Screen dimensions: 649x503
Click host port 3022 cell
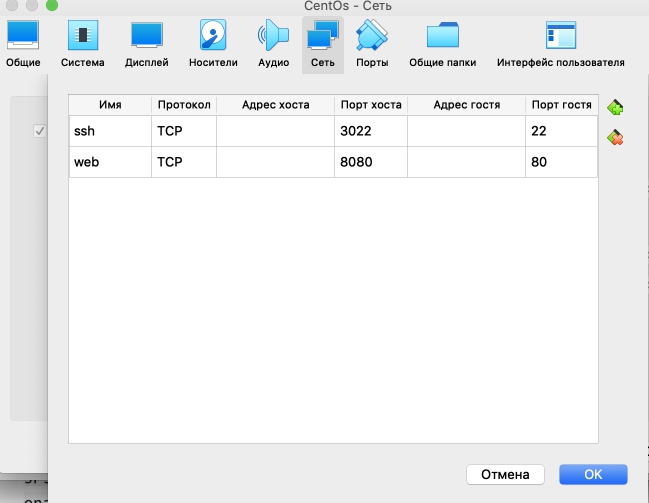pos(370,131)
